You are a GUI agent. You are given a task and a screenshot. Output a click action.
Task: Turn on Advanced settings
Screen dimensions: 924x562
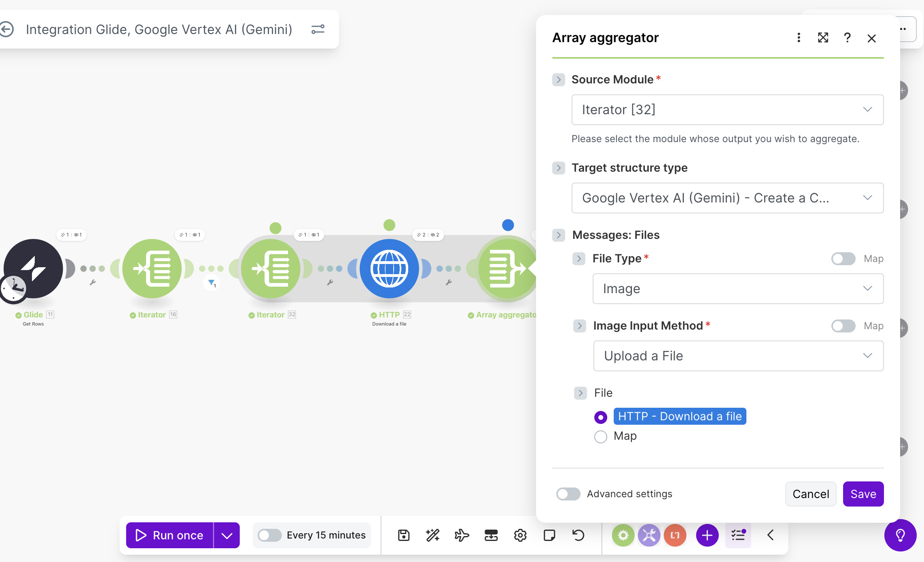tap(568, 494)
